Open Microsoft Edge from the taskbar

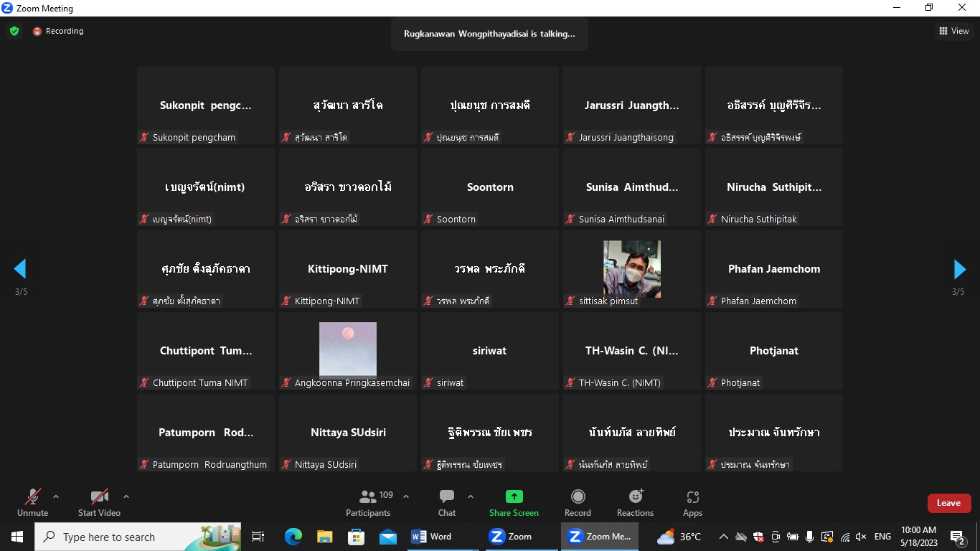pos(293,537)
